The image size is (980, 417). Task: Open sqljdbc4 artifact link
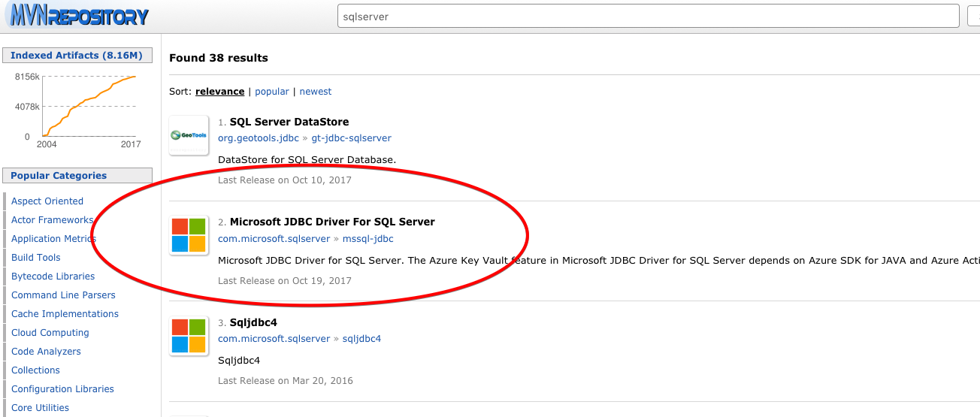click(x=361, y=339)
